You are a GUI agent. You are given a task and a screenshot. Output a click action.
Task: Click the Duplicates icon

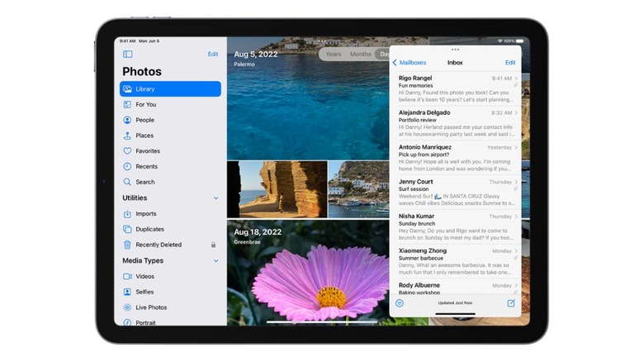pyautogui.click(x=127, y=229)
